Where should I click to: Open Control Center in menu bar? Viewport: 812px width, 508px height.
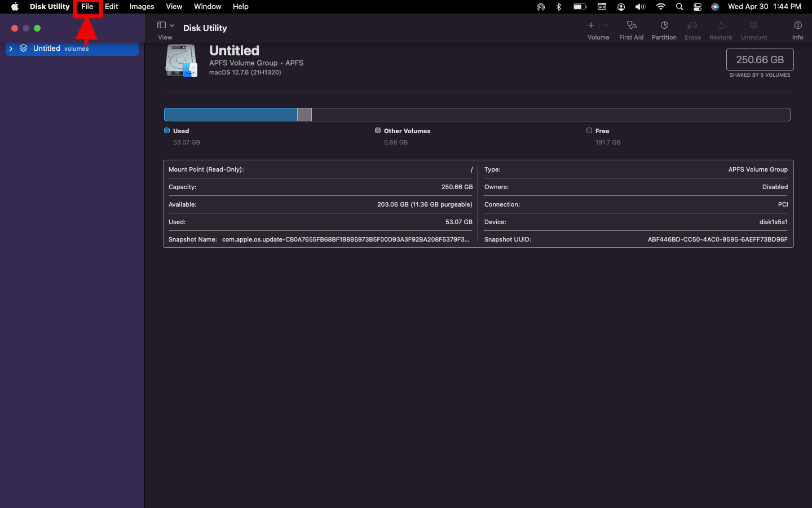tap(698, 7)
